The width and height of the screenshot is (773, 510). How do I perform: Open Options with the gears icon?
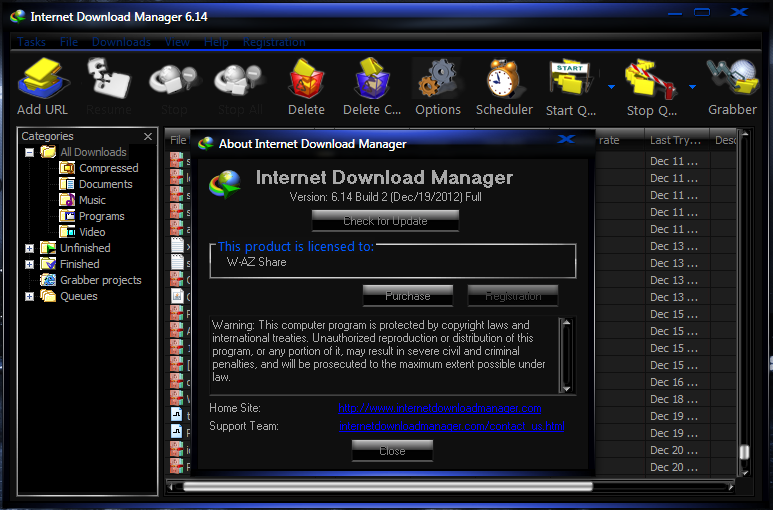pyautogui.click(x=438, y=79)
